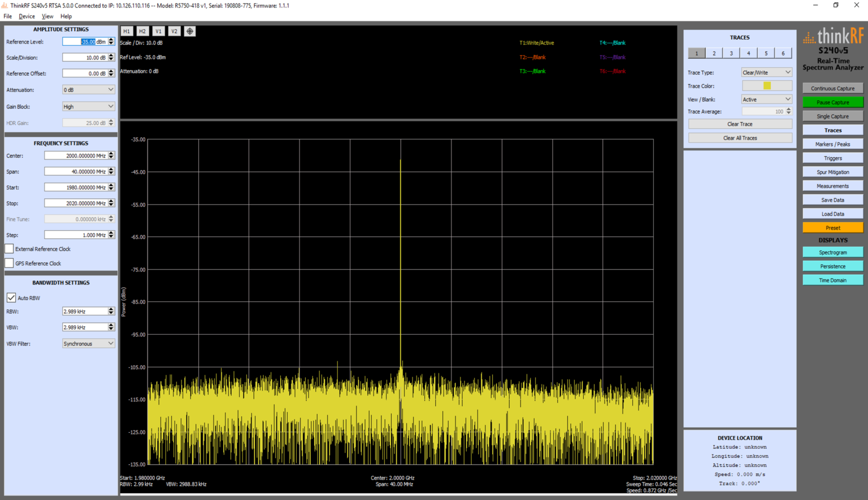Switch to the Spectrogram display
The image size is (868, 500).
tap(832, 252)
